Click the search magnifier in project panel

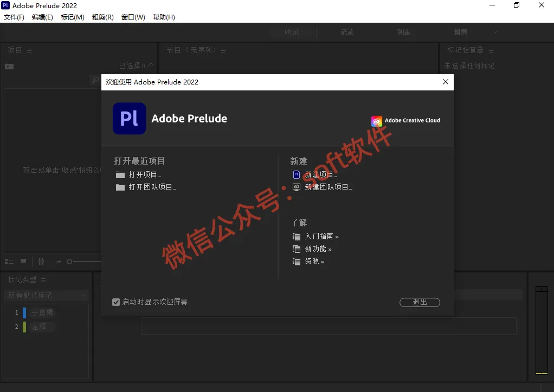pyautogui.click(x=95, y=80)
